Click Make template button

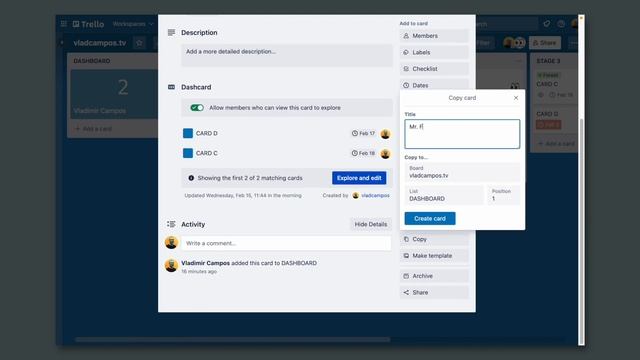pos(434,256)
